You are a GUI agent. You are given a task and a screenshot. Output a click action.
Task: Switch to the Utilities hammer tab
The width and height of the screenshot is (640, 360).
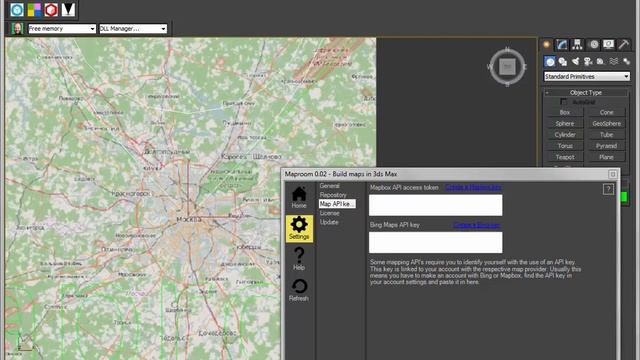(x=624, y=44)
